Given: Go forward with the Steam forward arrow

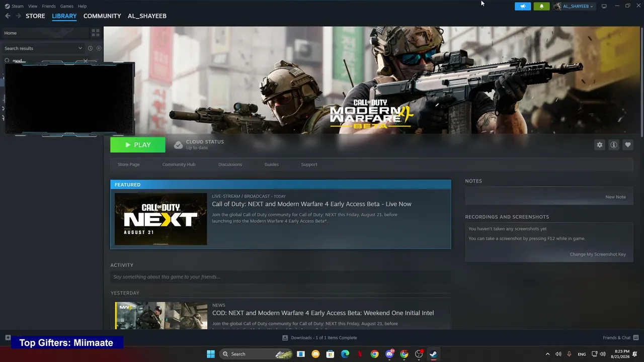Looking at the screenshot, I should pyautogui.click(x=18, y=16).
